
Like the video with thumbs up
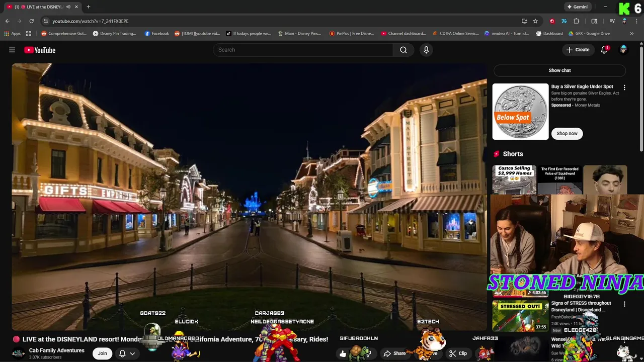pos(343,353)
